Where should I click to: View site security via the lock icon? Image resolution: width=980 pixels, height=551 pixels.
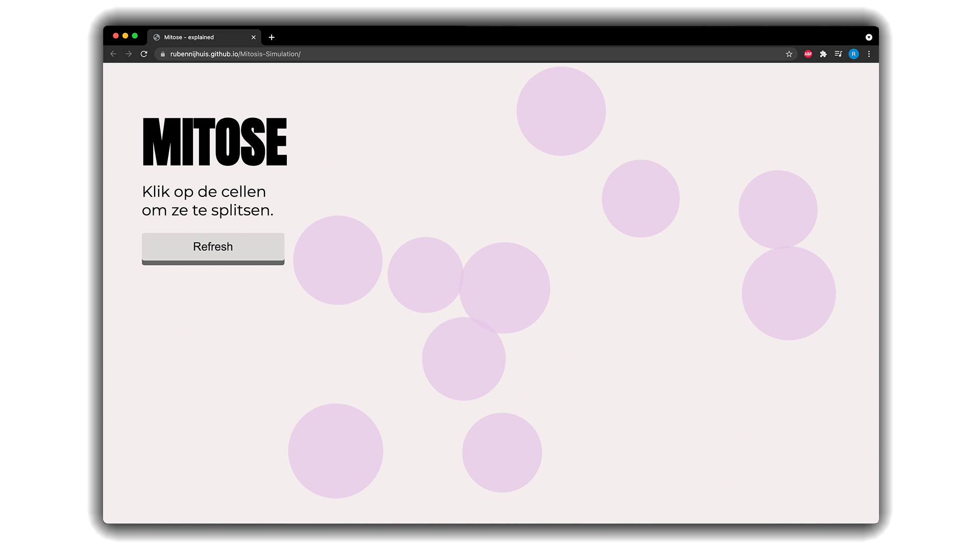(162, 54)
